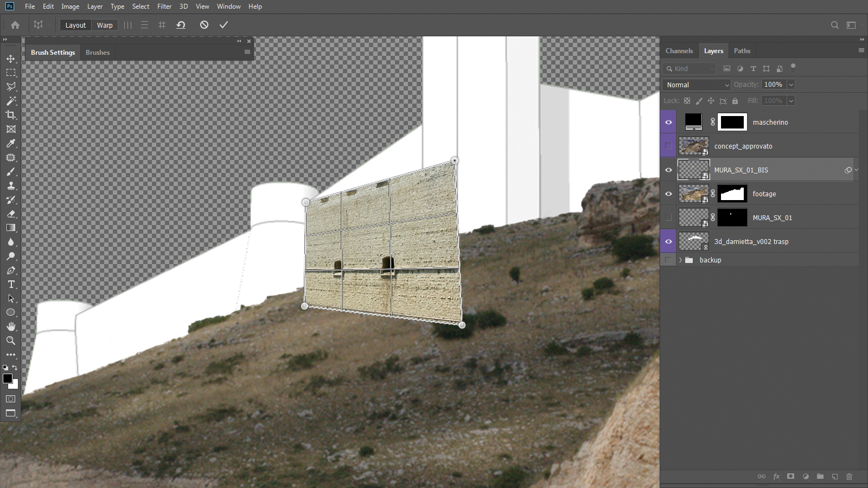Open the Opacity slider dropdown arrow
Viewport: 868px width, 488px height.
(791, 85)
